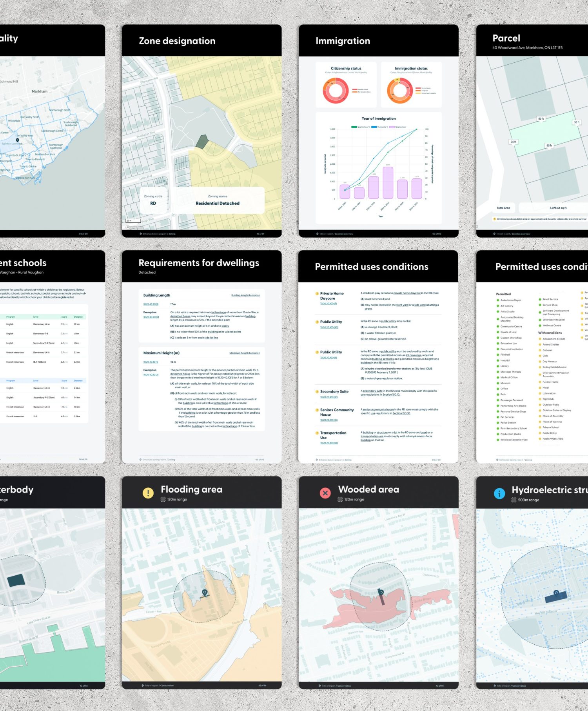588x711 pixels.
Task: Click the highlighted dark green parcel on Zone designation map
Action: 201,142
